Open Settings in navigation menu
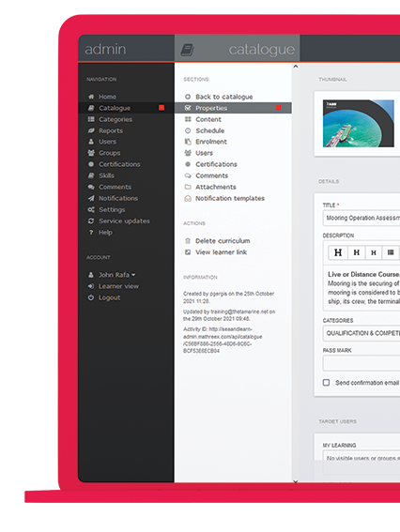 (112, 209)
